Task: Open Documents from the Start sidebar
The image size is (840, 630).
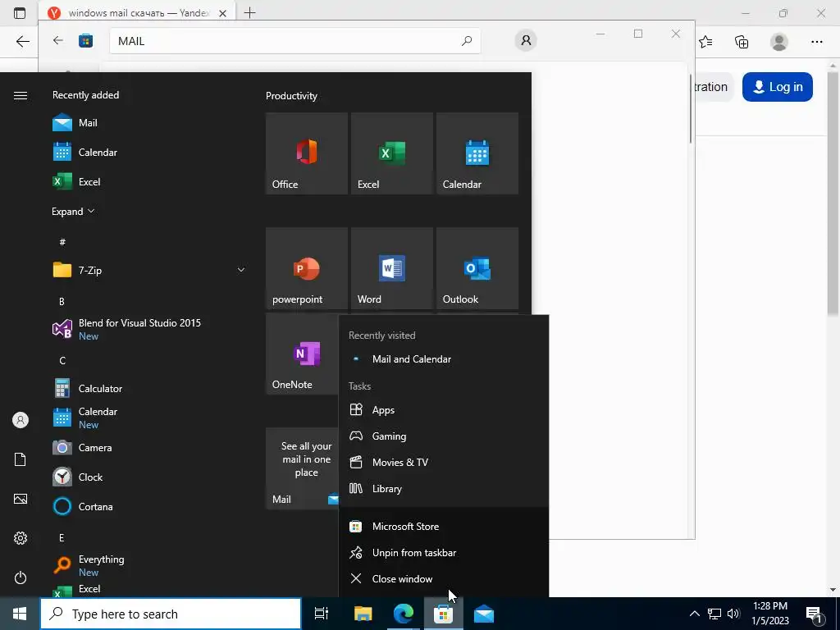Action: point(21,459)
